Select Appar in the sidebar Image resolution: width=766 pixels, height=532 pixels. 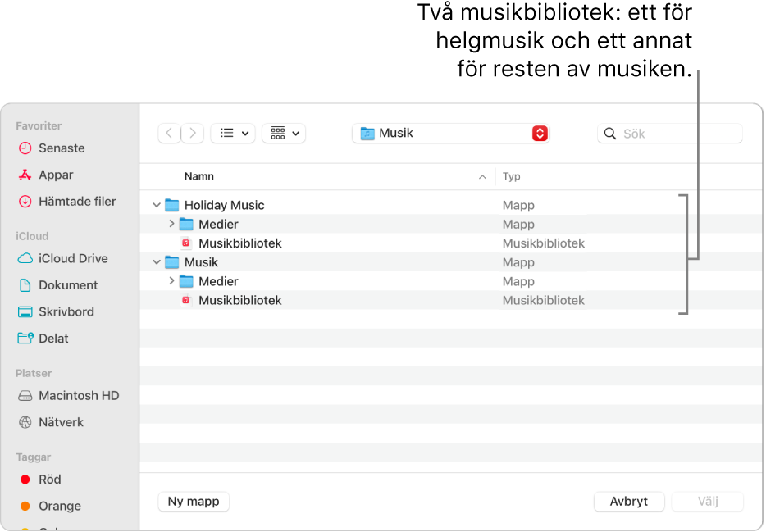point(52,175)
